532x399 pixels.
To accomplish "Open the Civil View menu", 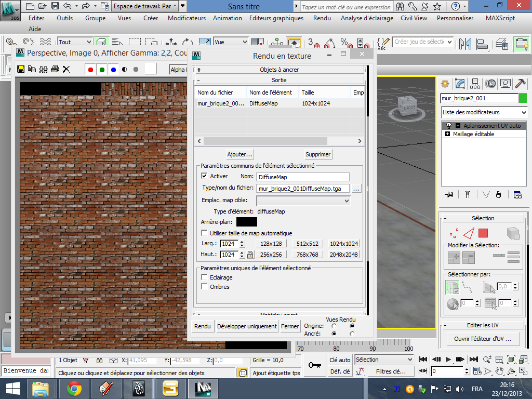I will [x=414, y=18].
